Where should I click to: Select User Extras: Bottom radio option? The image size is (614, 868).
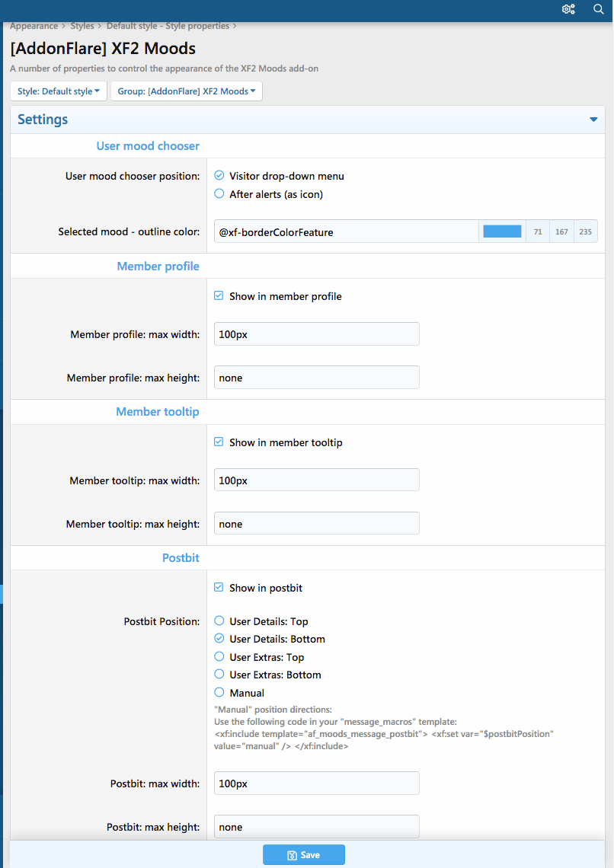point(219,675)
